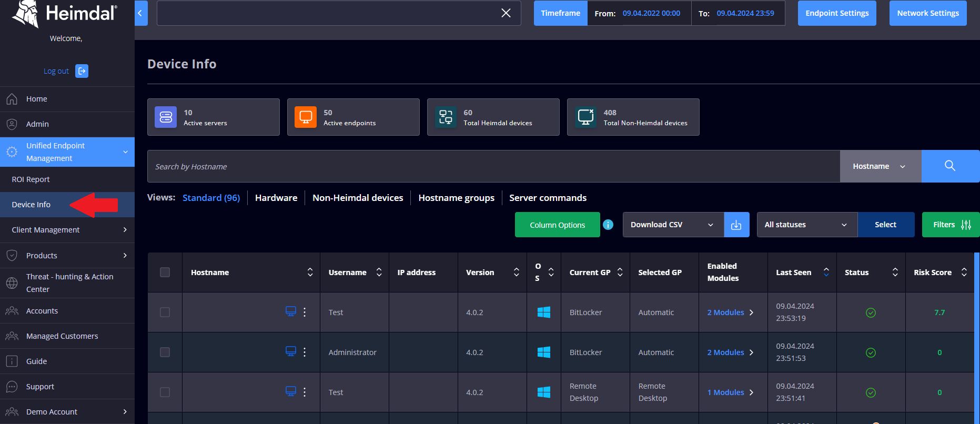980x424 pixels.
Task: Click the Products shield icon
Action: click(12, 256)
